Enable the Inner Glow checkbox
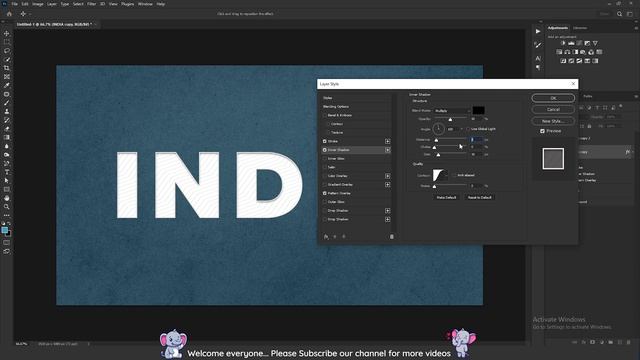Viewport: 640px width, 360px height. (325, 159)
